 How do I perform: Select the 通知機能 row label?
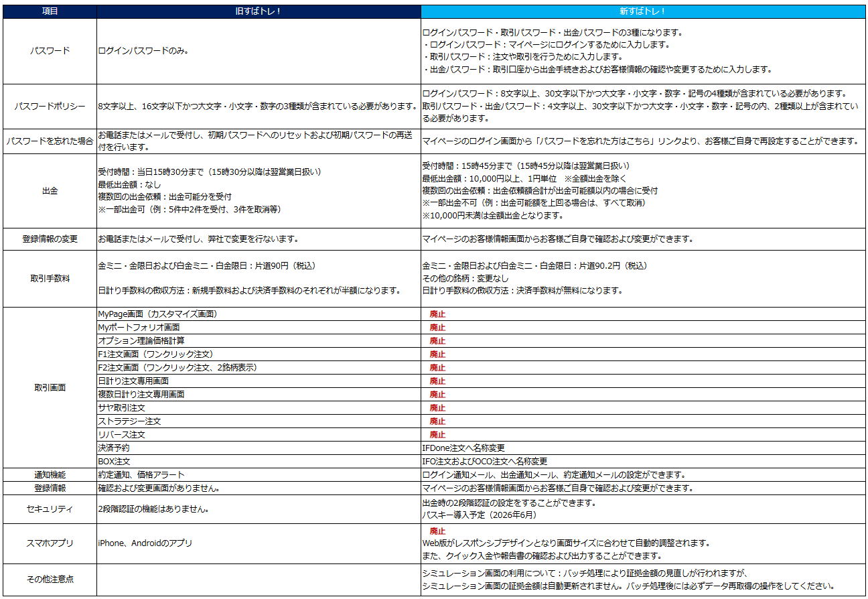point(50,474)
